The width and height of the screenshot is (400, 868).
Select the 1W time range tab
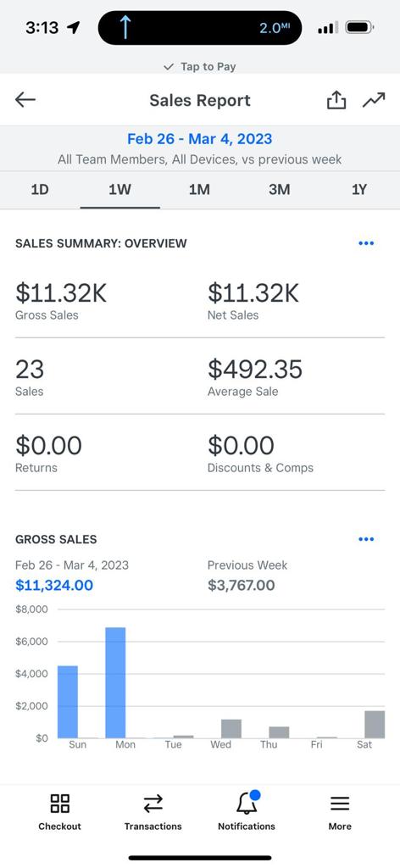(x=120, y=190)
